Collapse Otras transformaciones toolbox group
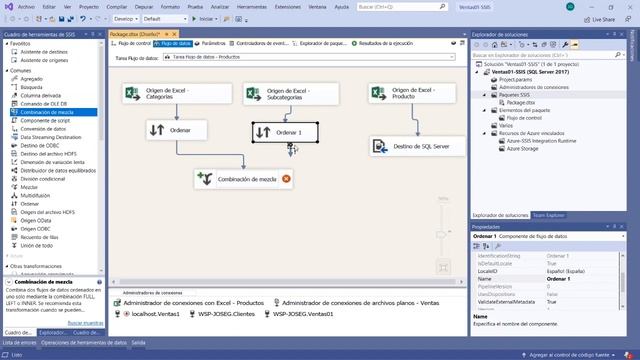 (7, 266)
